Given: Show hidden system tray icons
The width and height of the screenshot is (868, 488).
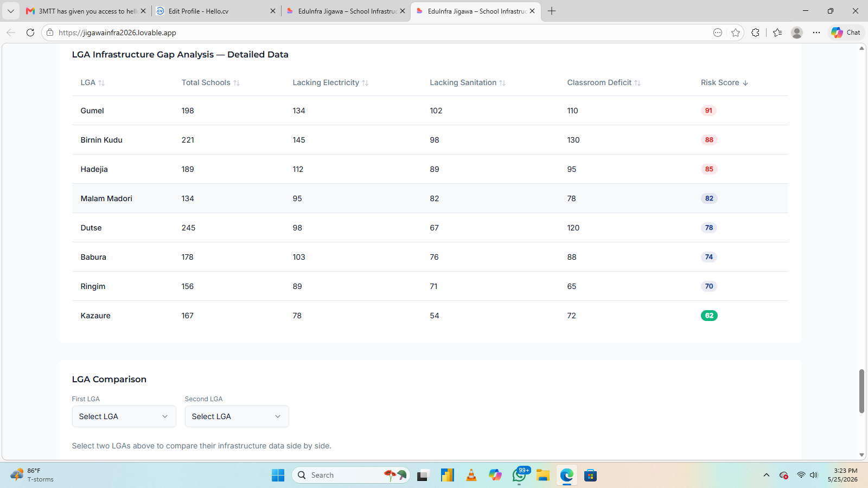Looking at the screenshot, I should (767, 476).
